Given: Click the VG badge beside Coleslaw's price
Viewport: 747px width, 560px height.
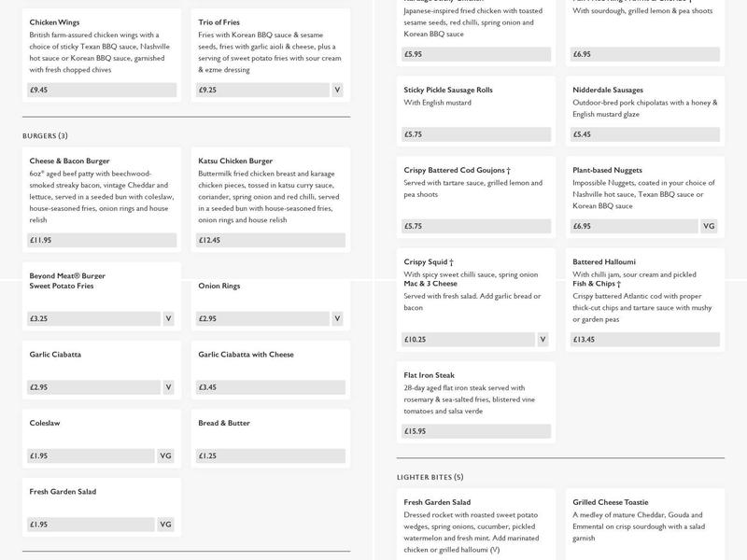Looking at the screenshot, I should 165,456.
